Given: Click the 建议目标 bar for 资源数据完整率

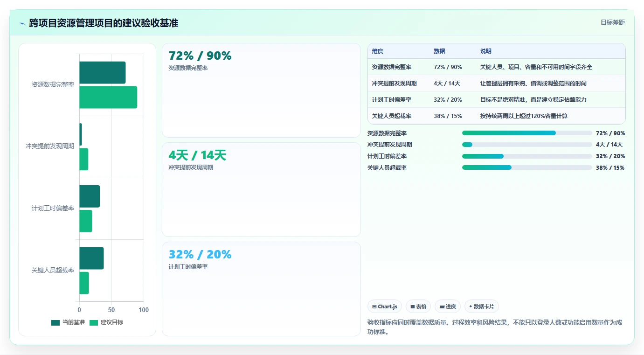Looking at the screenshot, I should coord(108,97).
